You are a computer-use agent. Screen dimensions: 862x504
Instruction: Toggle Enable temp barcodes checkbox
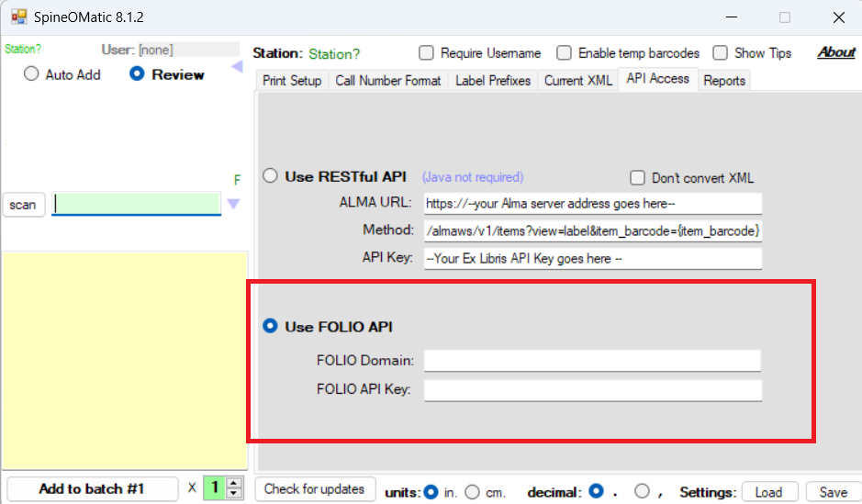564,53
